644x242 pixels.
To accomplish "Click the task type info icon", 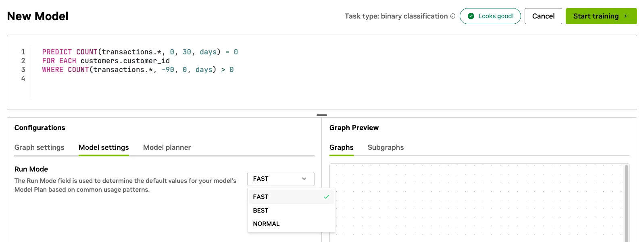I will coord(453,16).
